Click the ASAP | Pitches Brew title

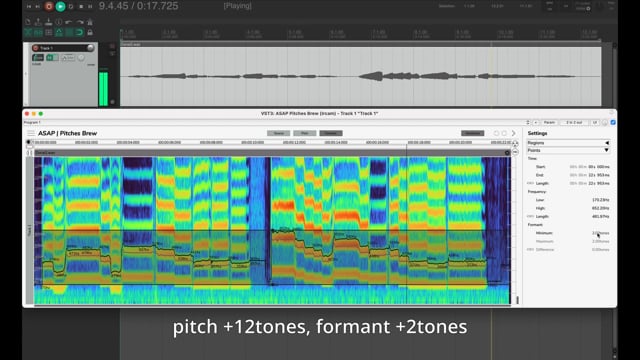tap(67, 133)
